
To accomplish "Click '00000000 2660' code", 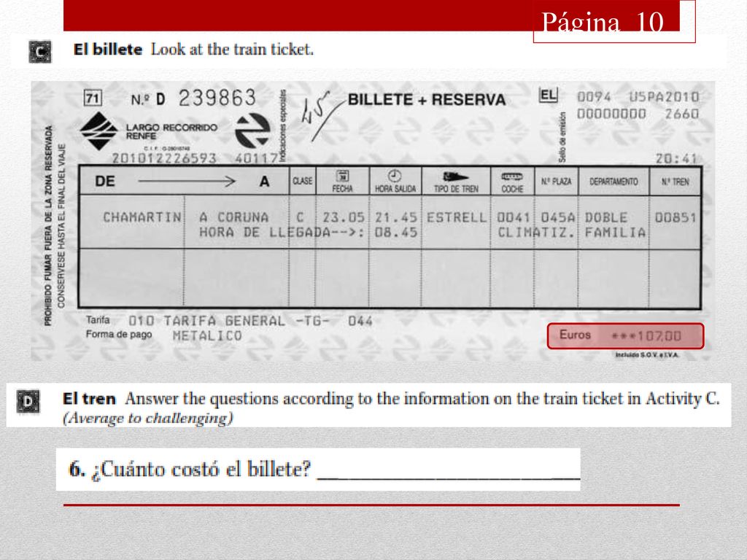I will point(638,114).
